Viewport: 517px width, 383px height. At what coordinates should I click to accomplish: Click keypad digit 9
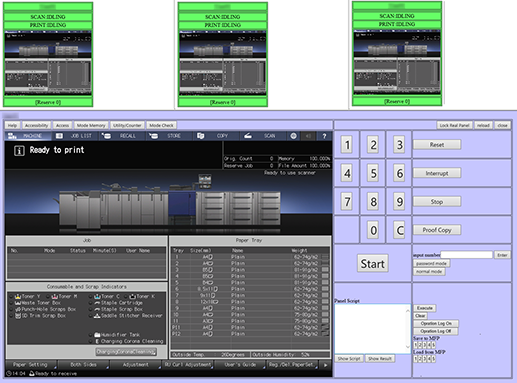[x=399, y=202]
